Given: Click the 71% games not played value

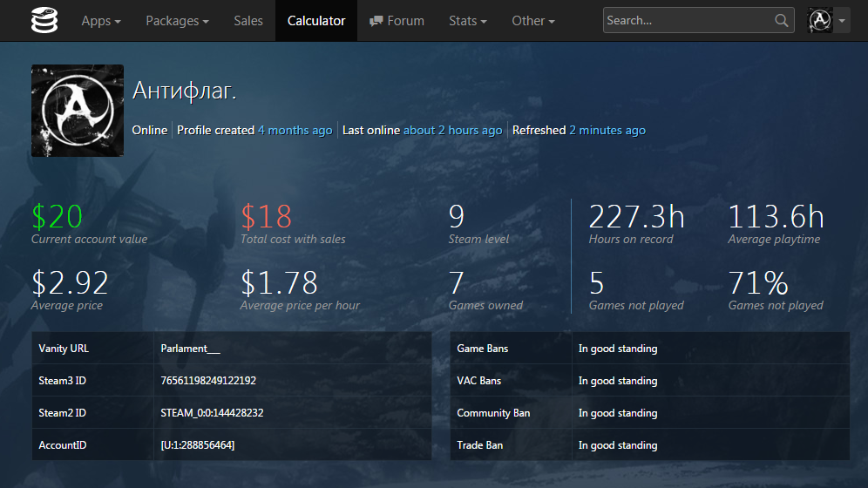Looking at the screenshot, I should (x=758, y=282).
